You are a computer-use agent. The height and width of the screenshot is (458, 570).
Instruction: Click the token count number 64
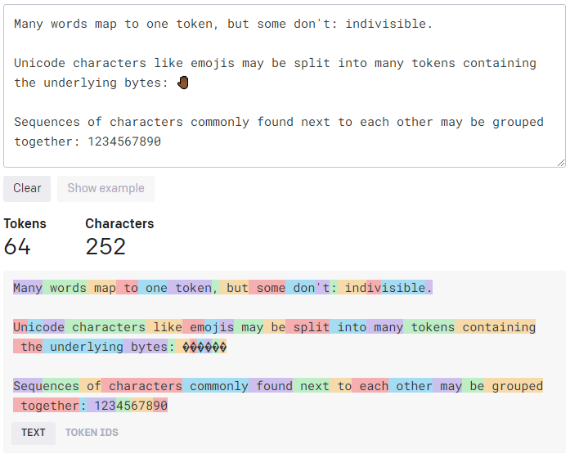(x=17, y=246)
